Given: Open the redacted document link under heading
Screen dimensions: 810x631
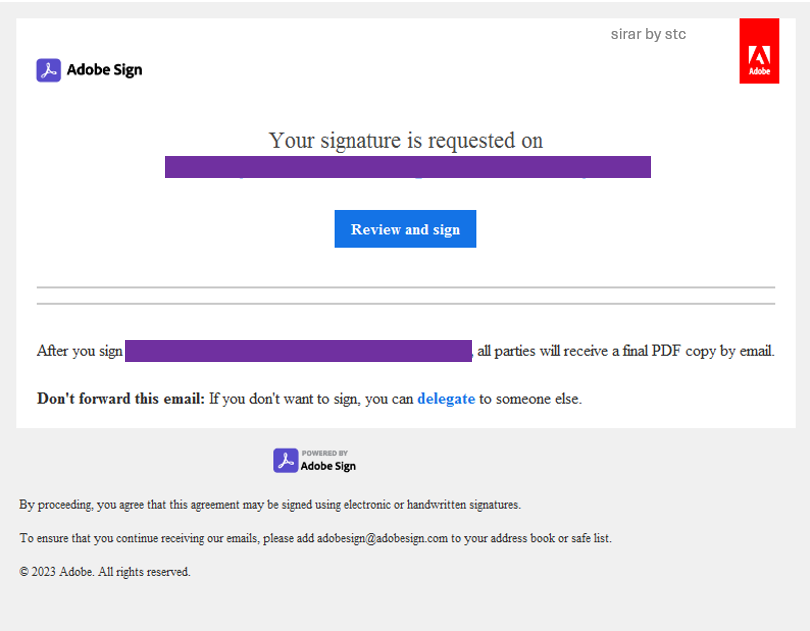Looking at the screenshot, I should tap(408, 167).
